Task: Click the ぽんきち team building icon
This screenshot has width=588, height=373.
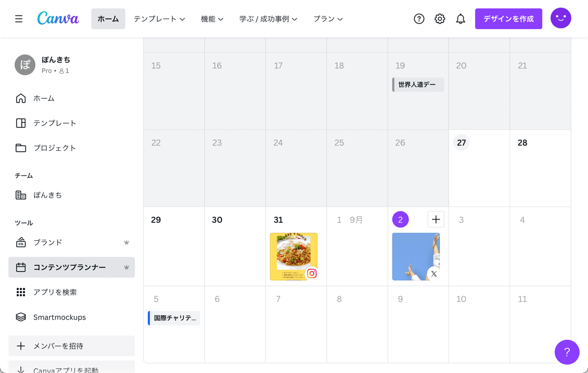Action: pyautogui.click(x=21, y=195)
